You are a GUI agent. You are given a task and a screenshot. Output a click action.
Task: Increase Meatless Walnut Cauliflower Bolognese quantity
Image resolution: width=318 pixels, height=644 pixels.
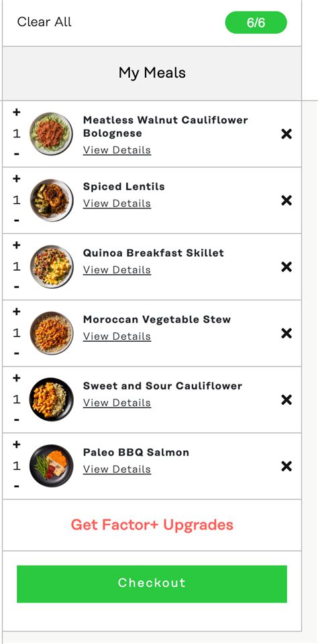[17, 112]
